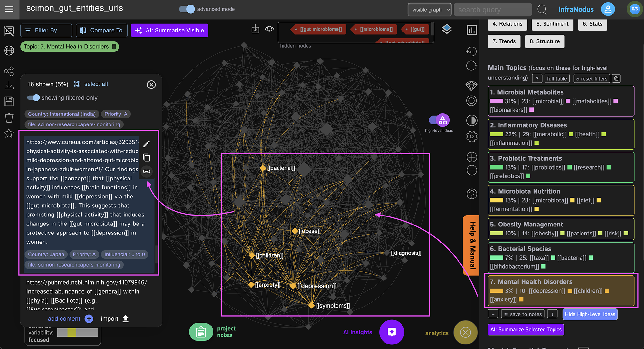The width and height of the screenshot is (644, 349).
Task: Close the statements panel X button
Action: tap(151, 85)
